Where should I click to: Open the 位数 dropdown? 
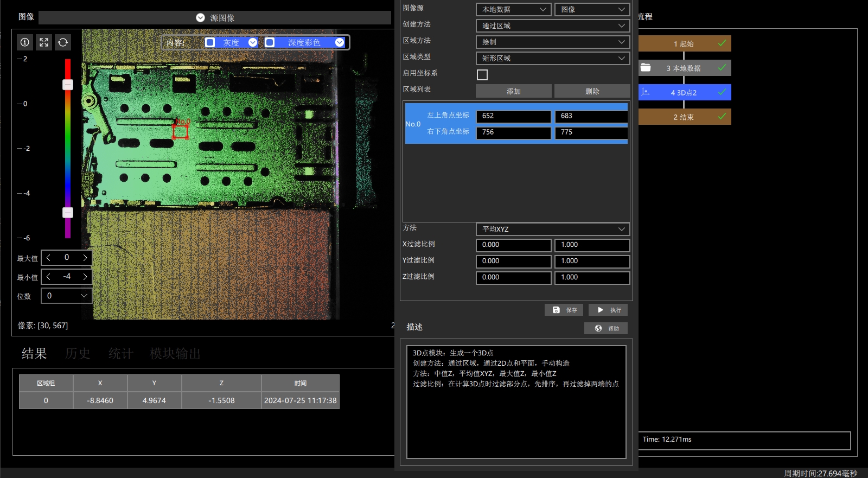[x=67, y=296]
